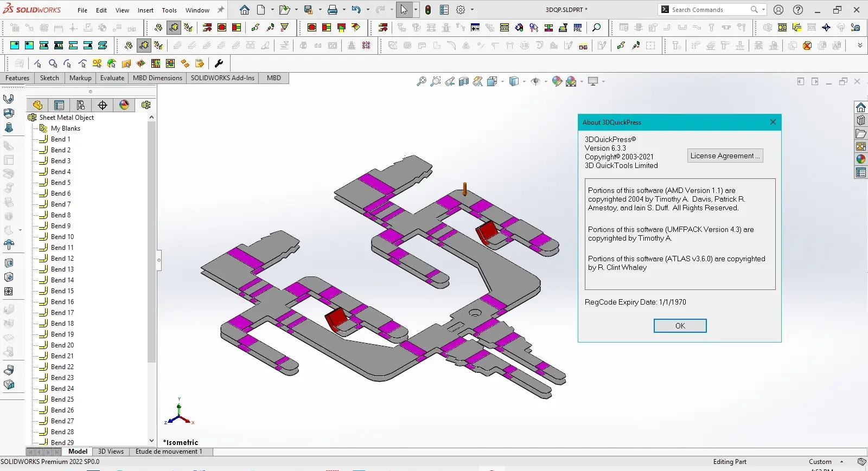The image size is (868, 471).
Task: Open Custom Properties in task pane
Action: click(x=861, y=173)
